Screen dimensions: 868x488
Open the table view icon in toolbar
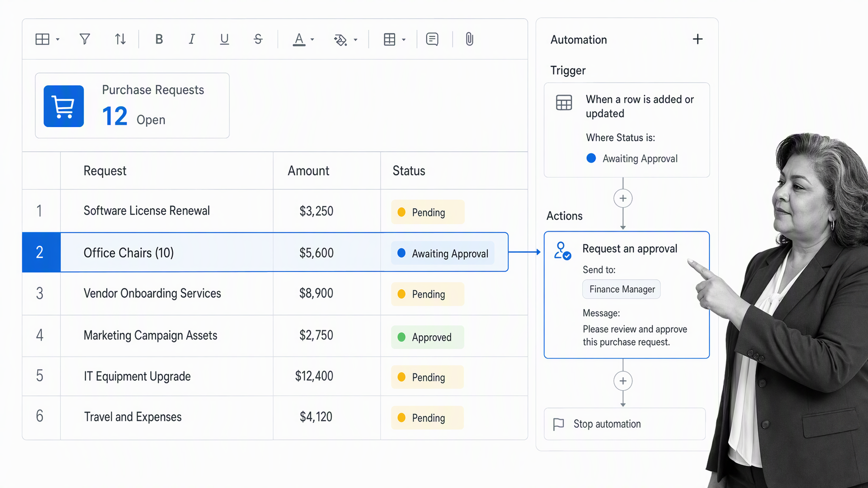point(42,39)
